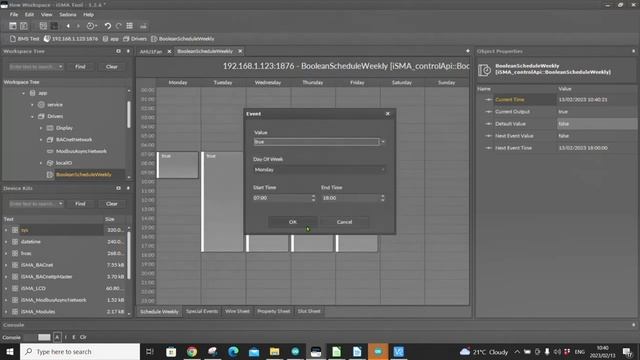Viewport: 640px width, 360px height.
Task: Click OK in the Event dialog
Action: [x=293, y=222]
